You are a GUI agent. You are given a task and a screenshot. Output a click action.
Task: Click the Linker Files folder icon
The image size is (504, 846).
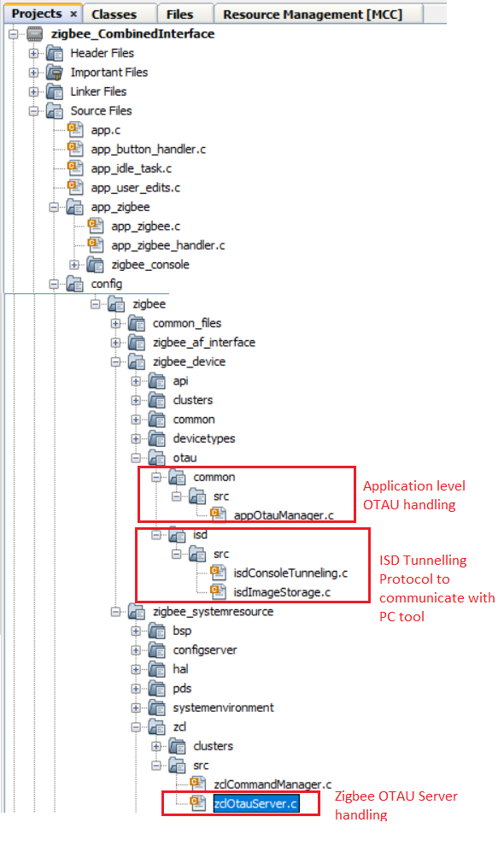(x=55, y=91)
